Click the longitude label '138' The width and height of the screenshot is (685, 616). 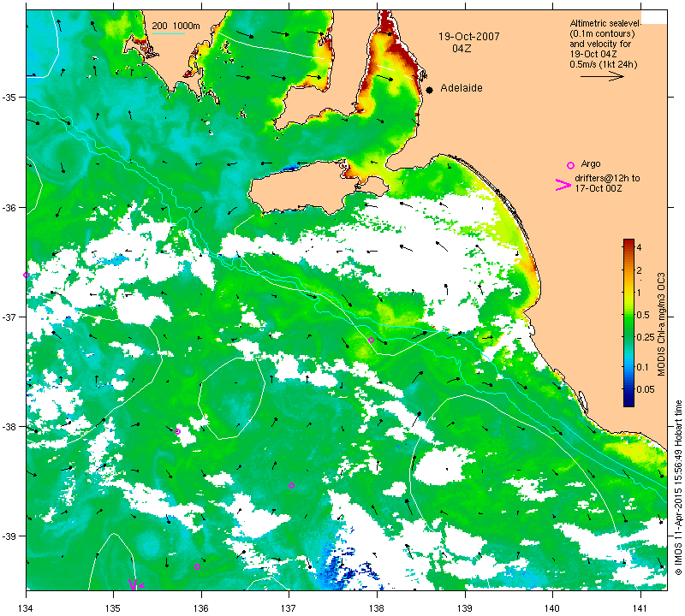coord(377,607)
